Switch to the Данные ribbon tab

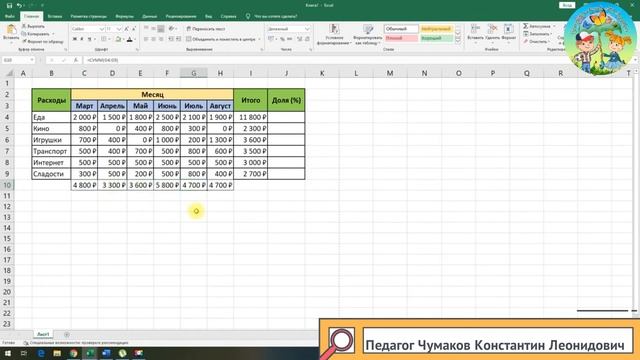point(150,16)
